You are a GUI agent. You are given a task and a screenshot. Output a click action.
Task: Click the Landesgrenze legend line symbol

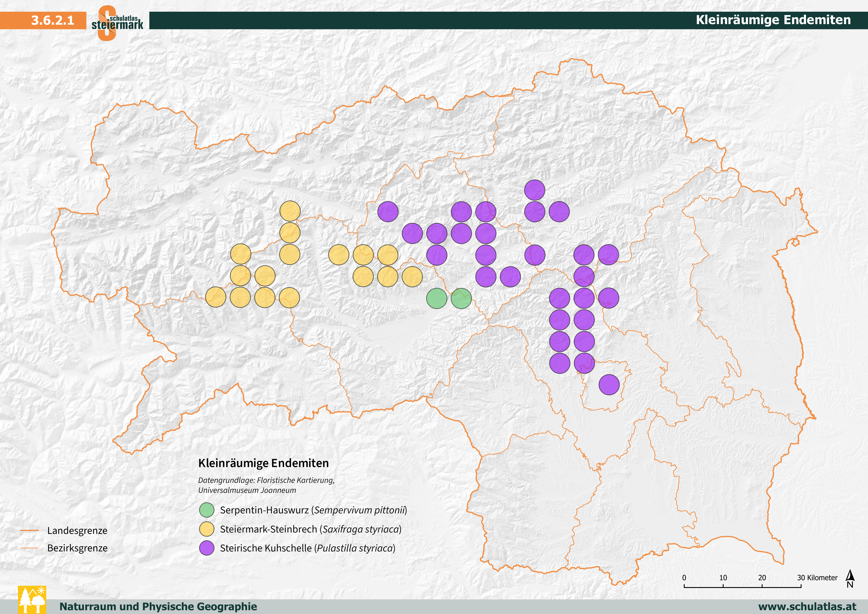tap(30, 530)
